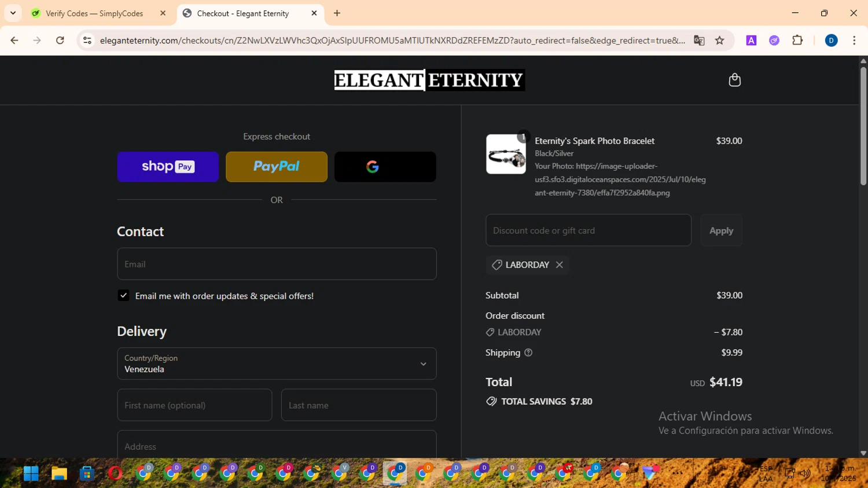Go forward in browser history

37,41
